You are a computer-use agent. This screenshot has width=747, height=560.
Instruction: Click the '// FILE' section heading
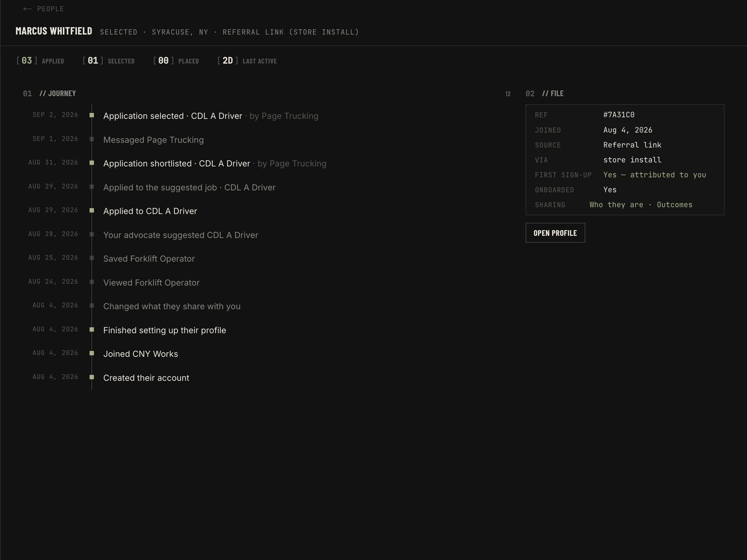pyautogui.click(x=553, y=93)
